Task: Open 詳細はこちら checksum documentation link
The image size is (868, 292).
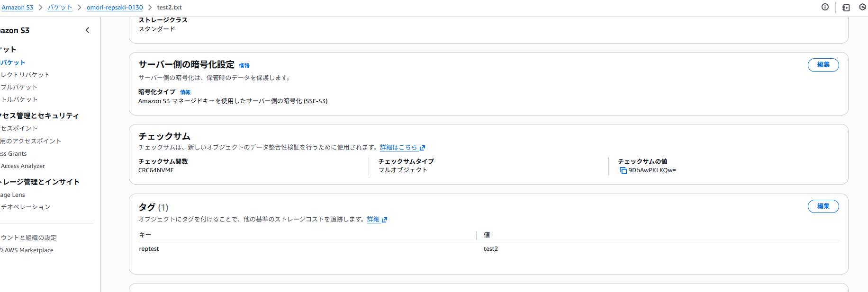Action: [398, 147]
